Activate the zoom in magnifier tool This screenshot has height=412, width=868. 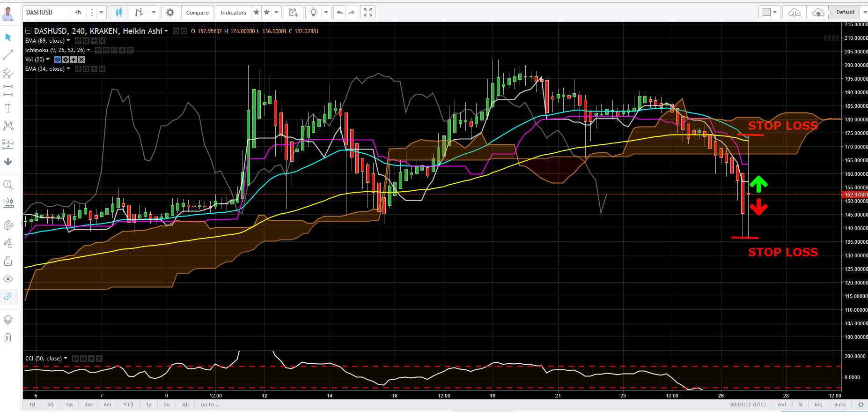(8, 185)
